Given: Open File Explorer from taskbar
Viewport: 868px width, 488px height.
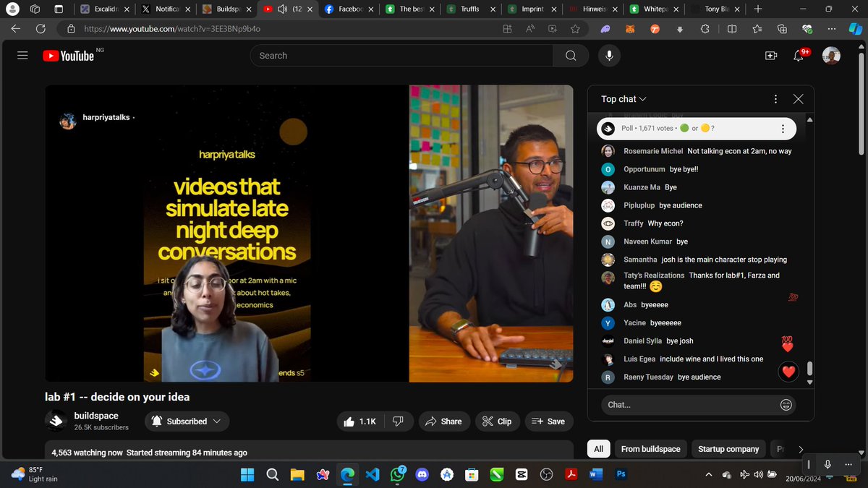Looking at the screenshot, I should pos(297,475).
